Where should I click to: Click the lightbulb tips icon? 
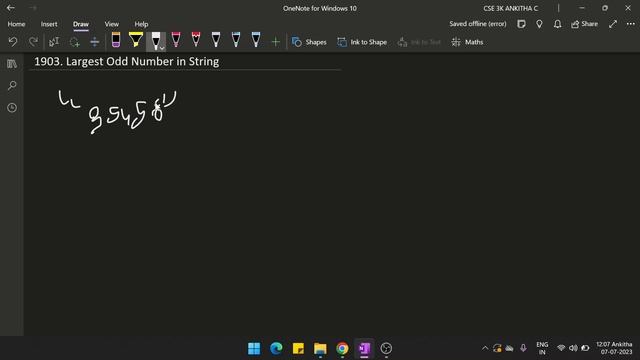pyautogui.click(x=539, y=24)
